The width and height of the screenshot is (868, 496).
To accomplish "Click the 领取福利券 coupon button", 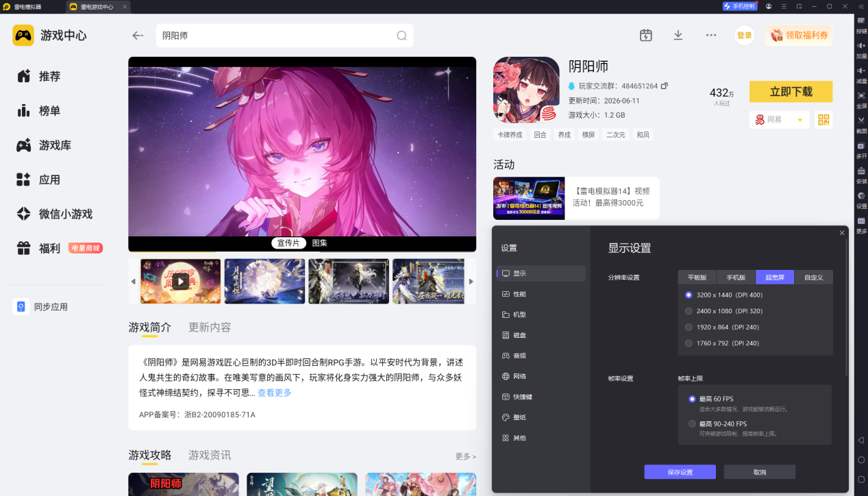I will tap(799, 36).
